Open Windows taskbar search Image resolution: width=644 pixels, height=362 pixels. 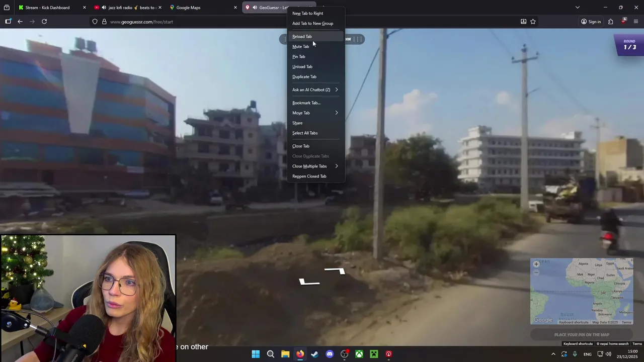270,354
